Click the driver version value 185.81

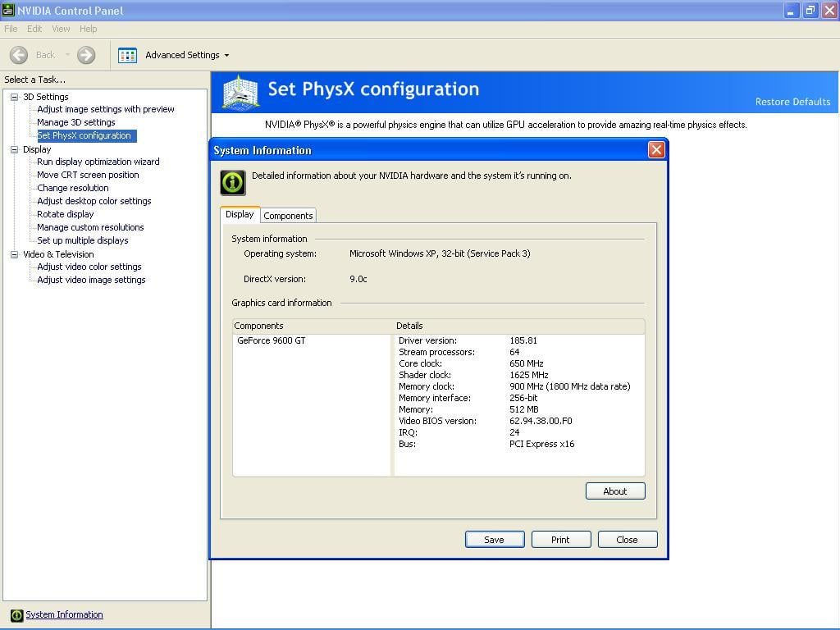pyautogui.click(x=523, y=340)
